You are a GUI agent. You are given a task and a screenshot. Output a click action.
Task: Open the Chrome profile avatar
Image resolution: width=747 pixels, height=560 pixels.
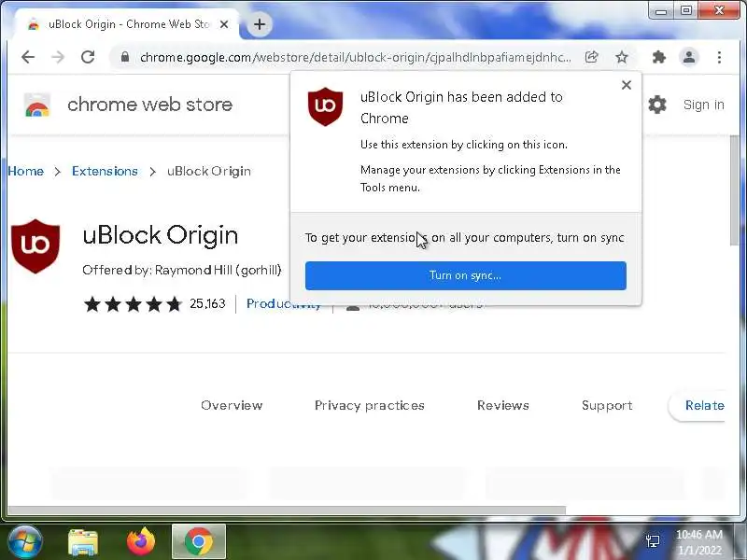(689, 58)
